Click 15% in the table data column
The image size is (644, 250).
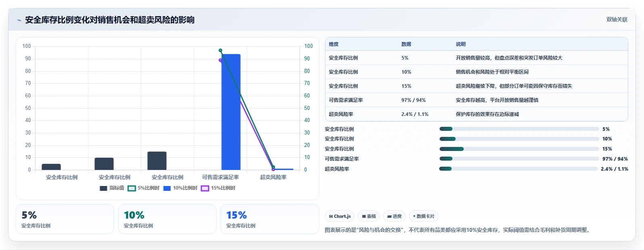406,86
